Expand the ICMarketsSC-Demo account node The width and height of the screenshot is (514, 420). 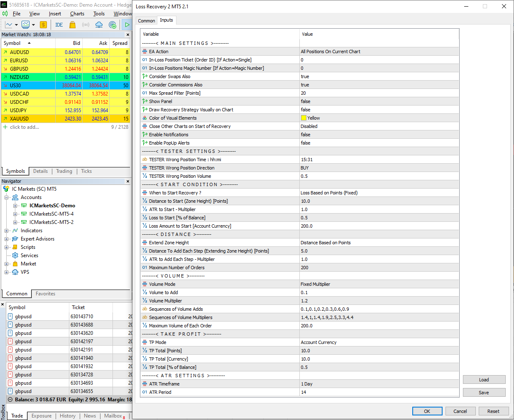(x=15, y=206)
